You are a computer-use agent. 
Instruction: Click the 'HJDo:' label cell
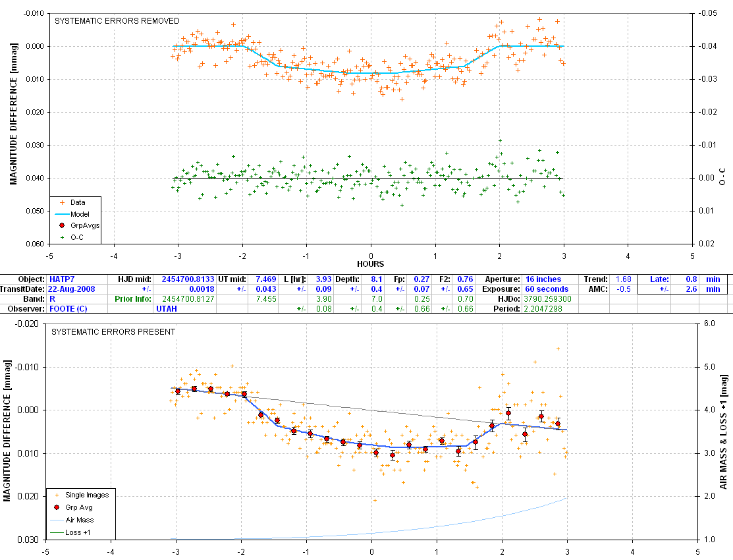coord(508,299)
